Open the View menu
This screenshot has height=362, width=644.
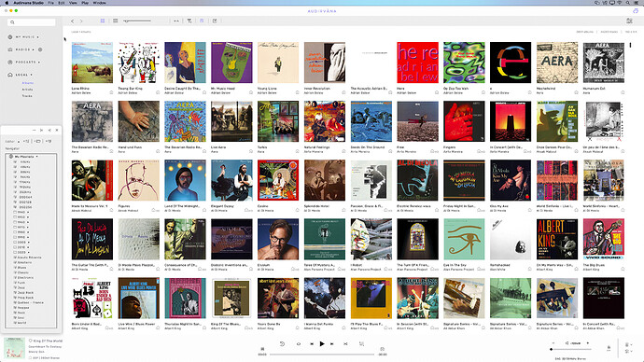(73, 3)
